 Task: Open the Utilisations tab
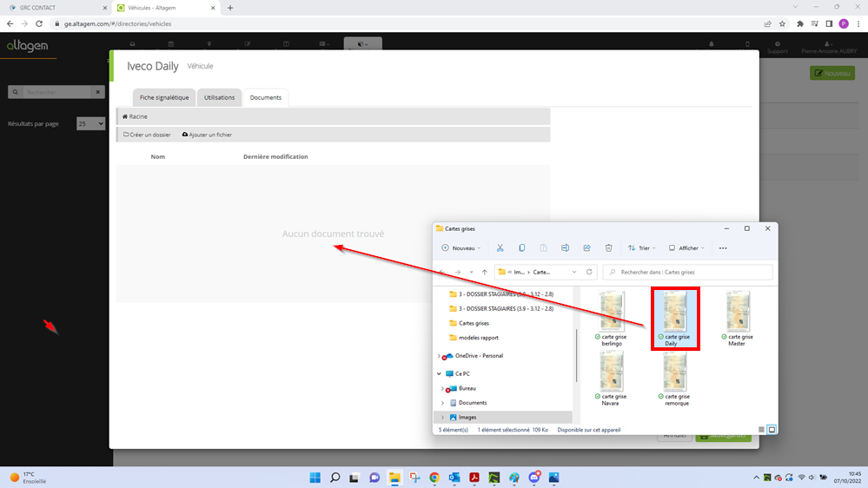point(219,97)
